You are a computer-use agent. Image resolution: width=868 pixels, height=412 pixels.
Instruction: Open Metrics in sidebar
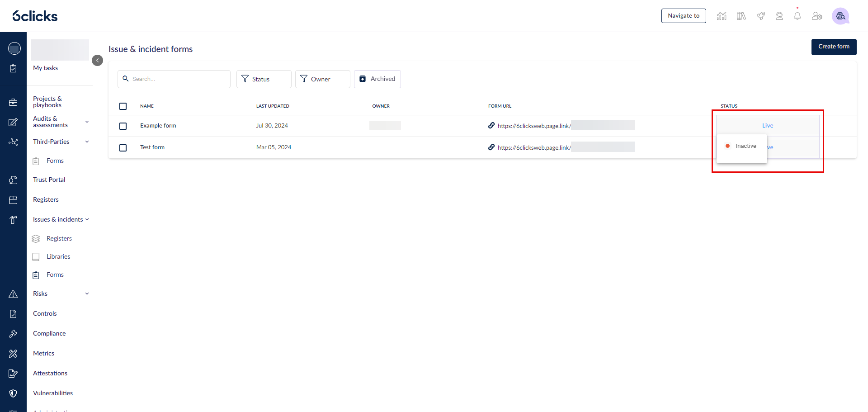[x=43, y=353]
